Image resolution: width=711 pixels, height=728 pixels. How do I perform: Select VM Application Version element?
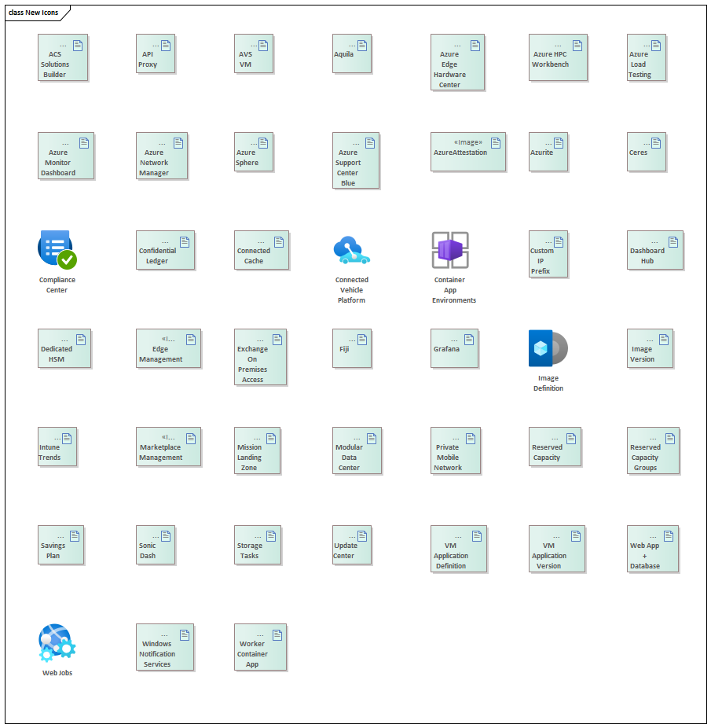pos(557,549)
